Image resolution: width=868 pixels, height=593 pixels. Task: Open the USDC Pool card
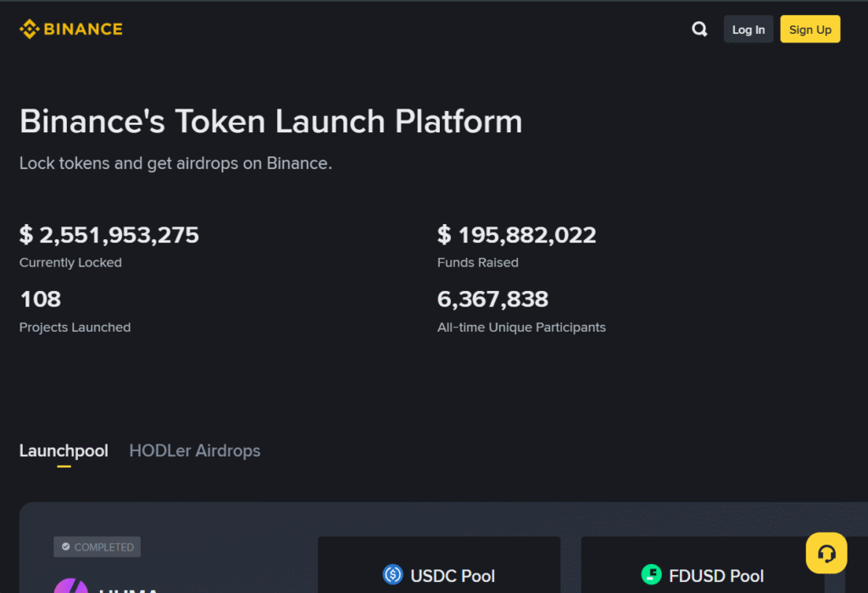coord(439,565)
